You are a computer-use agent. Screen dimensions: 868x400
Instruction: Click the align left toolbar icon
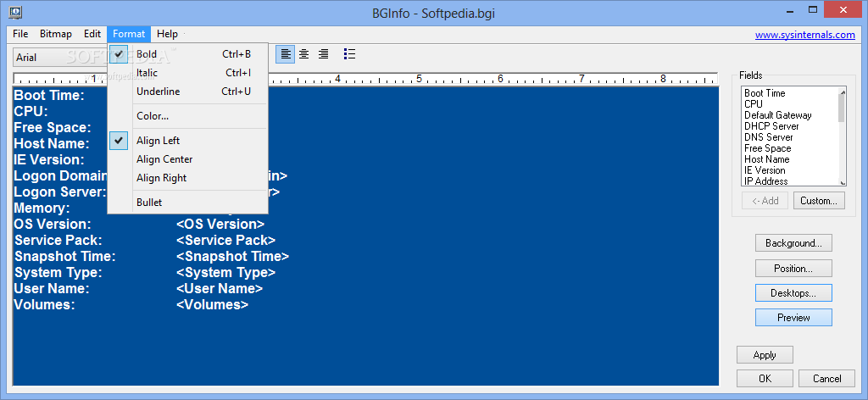click(x=286, y=54)
